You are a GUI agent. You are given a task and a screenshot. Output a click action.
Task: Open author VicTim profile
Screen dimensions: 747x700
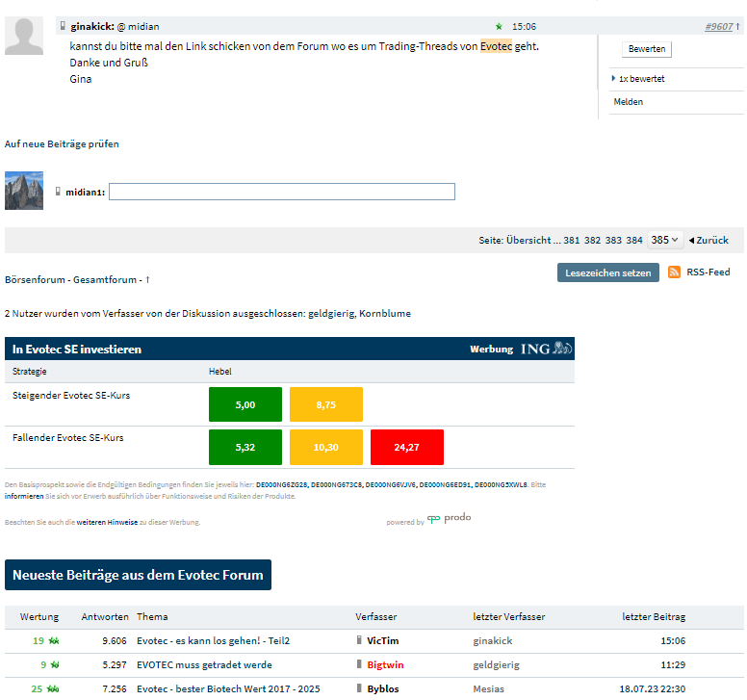(382, 641)
